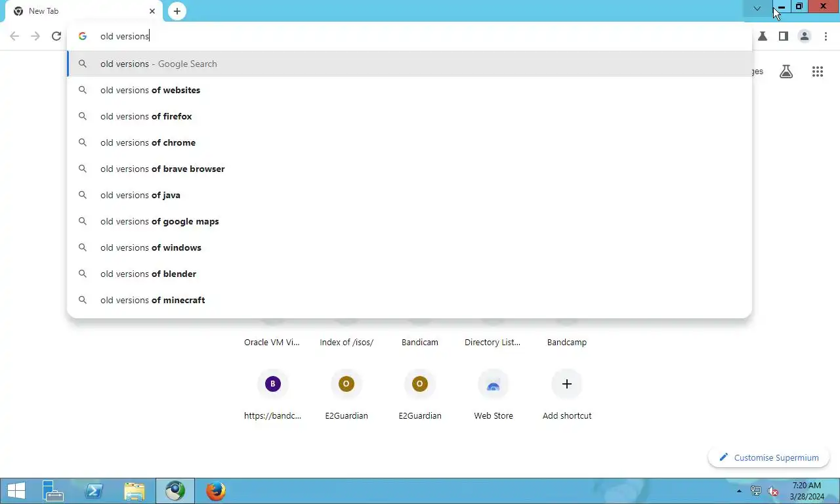This screenshot has height=504, width=840.
Task: Open the Google apps grid
Action: pyautogui.click(x=817, y=72)
